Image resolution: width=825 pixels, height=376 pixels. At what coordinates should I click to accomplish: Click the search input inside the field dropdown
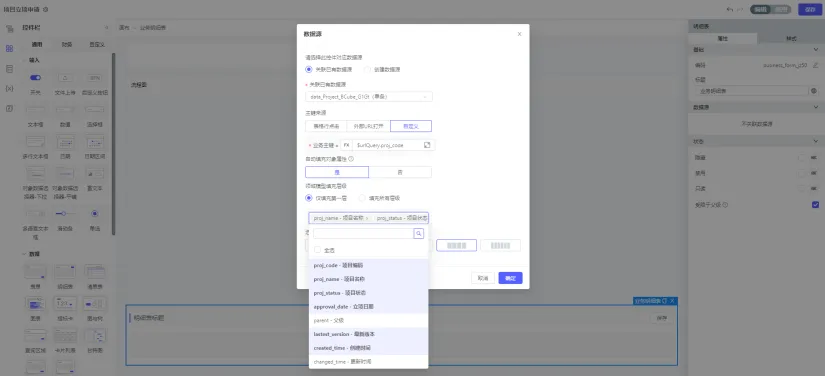coord(363,233)
